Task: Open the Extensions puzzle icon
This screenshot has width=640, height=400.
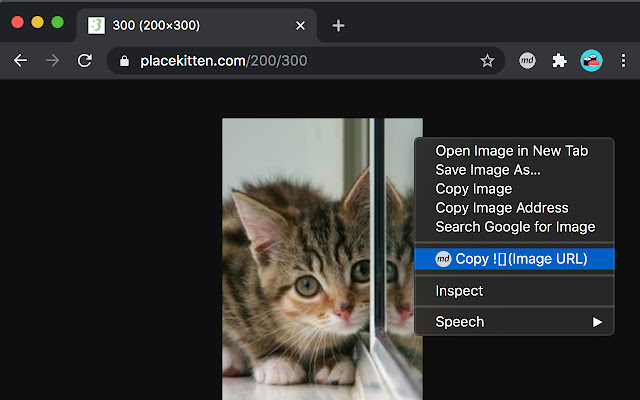Action: (559, 61)
